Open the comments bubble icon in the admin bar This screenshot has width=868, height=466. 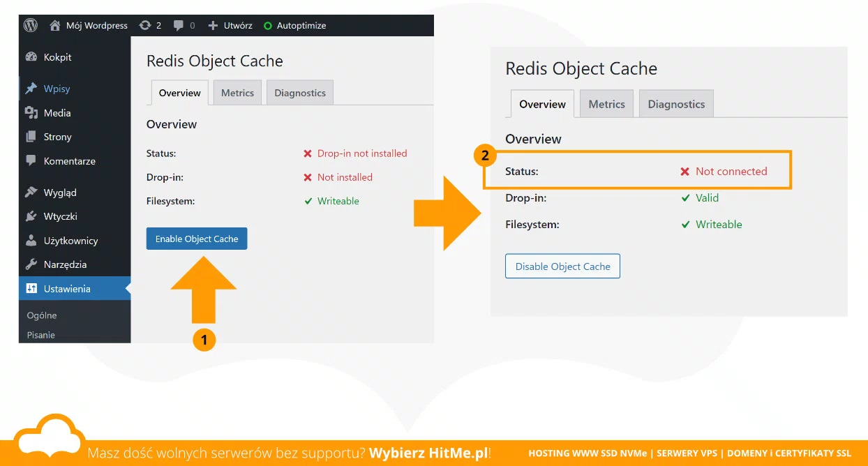pos(179,25)
